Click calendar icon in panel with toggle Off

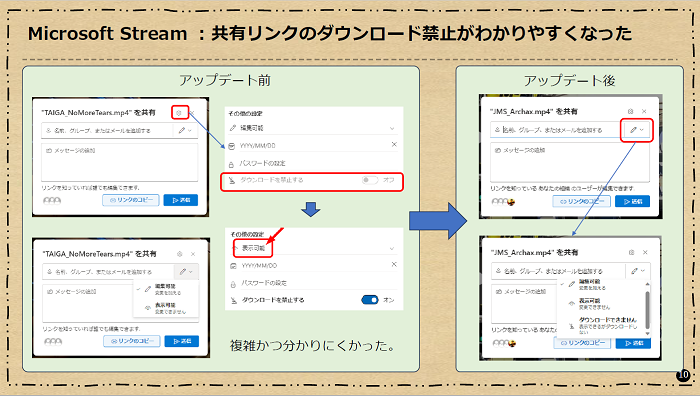pos(232,146)
